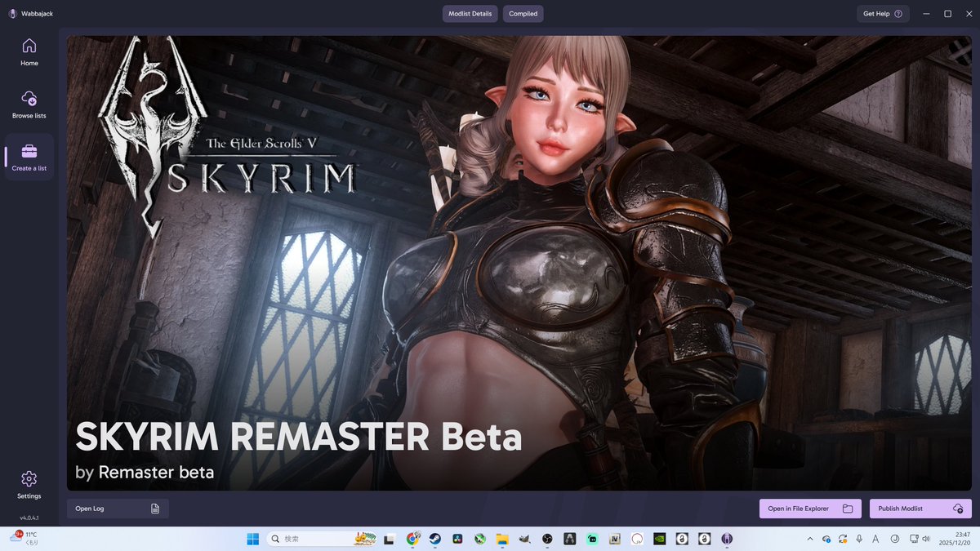The image size is (980, 551).
Task: Click Open in File Explorer button
Action: 810,509
